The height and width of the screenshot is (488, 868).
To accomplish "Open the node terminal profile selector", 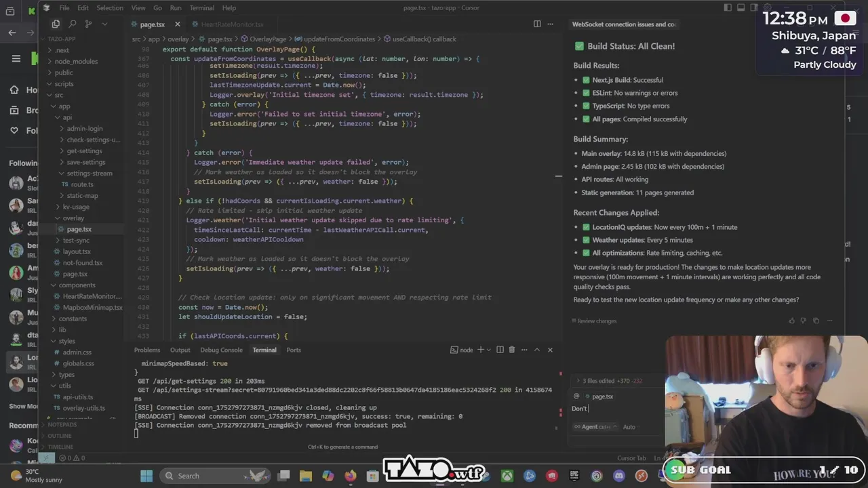I will [462, 350].
